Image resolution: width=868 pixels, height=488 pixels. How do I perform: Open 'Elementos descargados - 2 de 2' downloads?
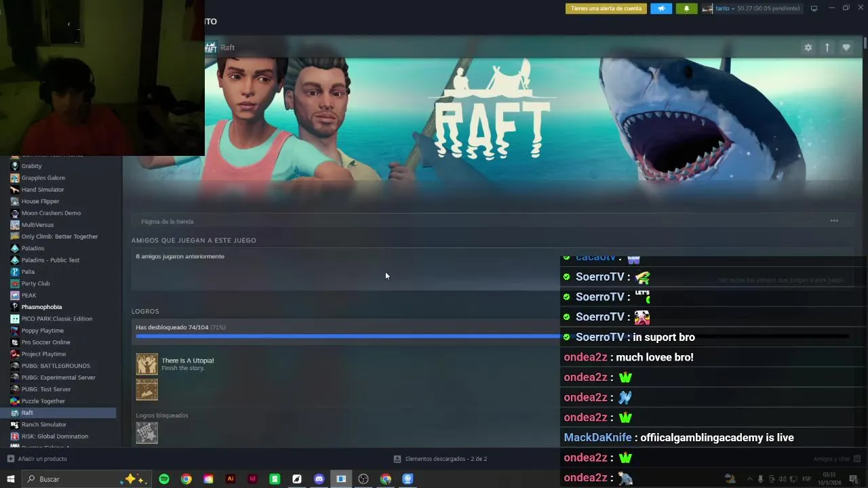(x=440, y=459)
